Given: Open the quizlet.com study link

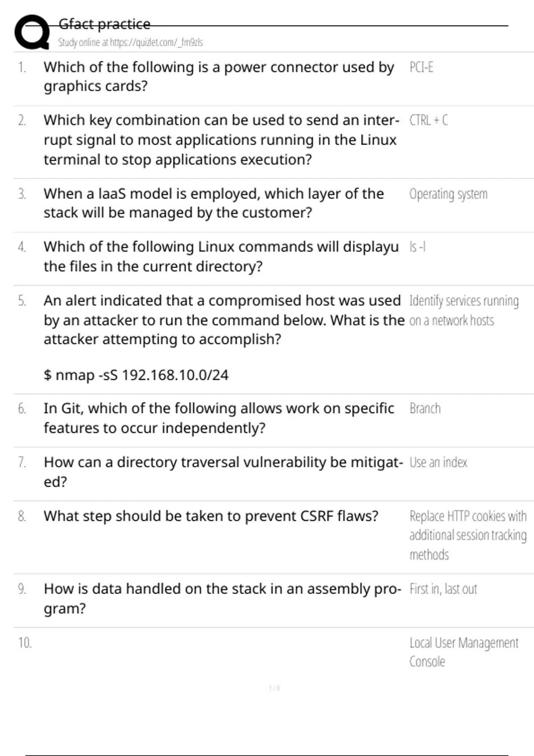Looking at the screenshot, I should pos(130,43).
